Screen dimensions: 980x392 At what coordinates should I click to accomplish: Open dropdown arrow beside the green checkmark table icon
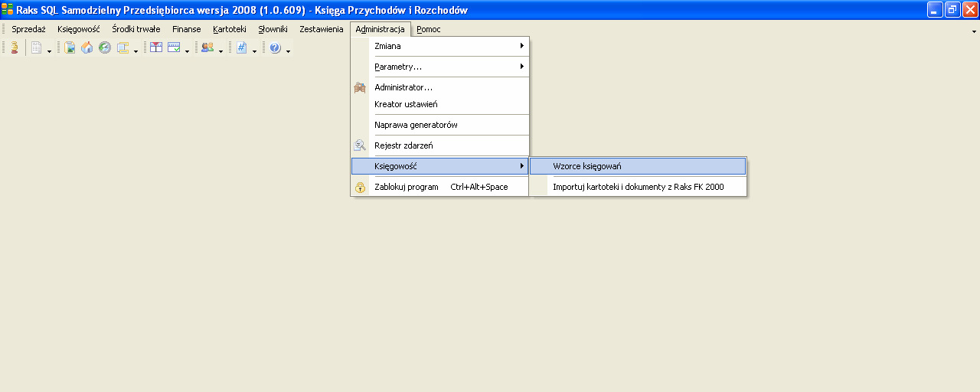187,51
